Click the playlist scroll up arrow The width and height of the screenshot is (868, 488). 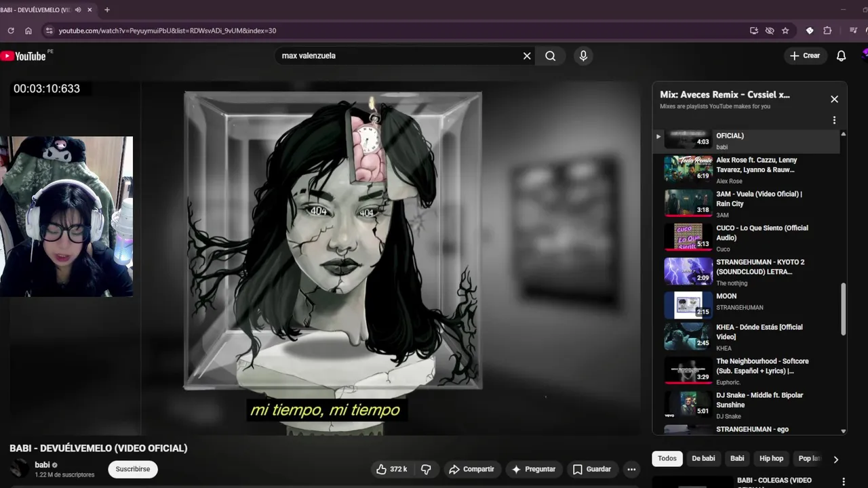[x=844, y=134]
